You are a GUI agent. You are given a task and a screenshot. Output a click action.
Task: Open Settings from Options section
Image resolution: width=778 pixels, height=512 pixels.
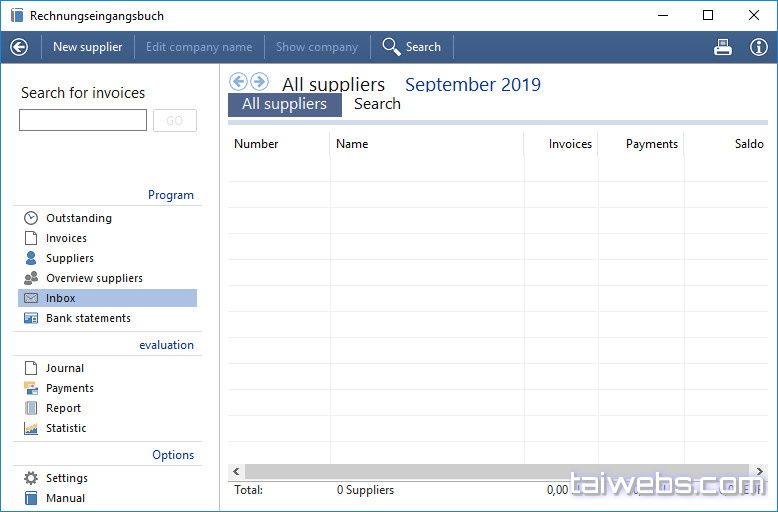pyautogui.click(x=66, y=478)
